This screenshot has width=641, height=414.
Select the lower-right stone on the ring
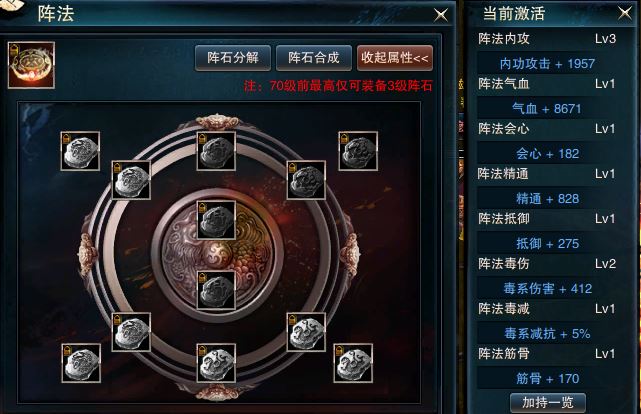click(306, 332)
